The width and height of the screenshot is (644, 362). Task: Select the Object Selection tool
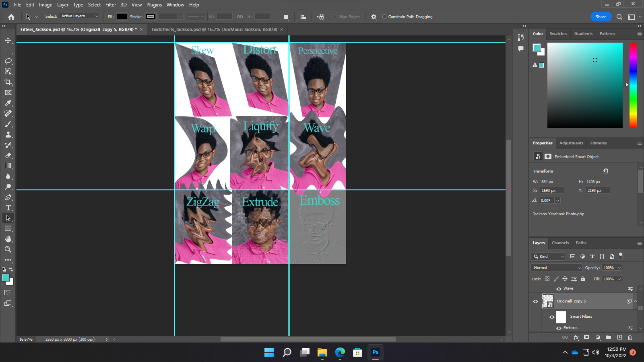click(x=8, y=72)
